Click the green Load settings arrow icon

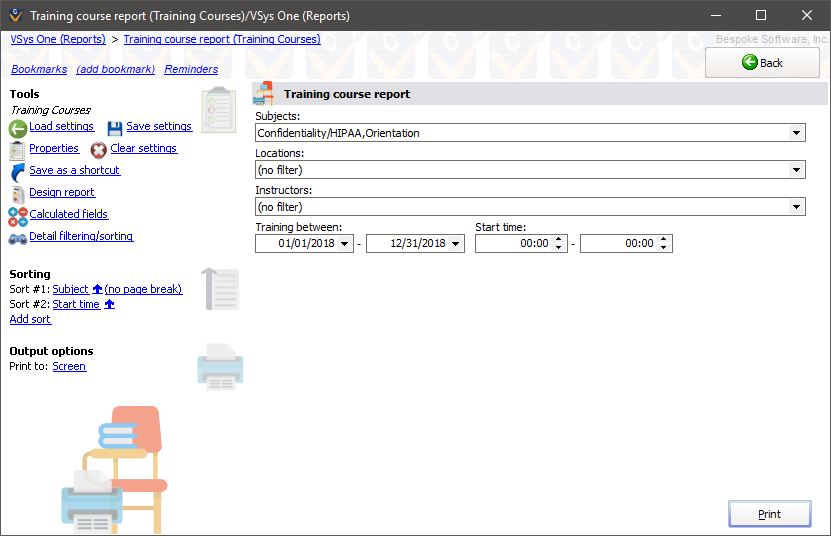(17, 128)
